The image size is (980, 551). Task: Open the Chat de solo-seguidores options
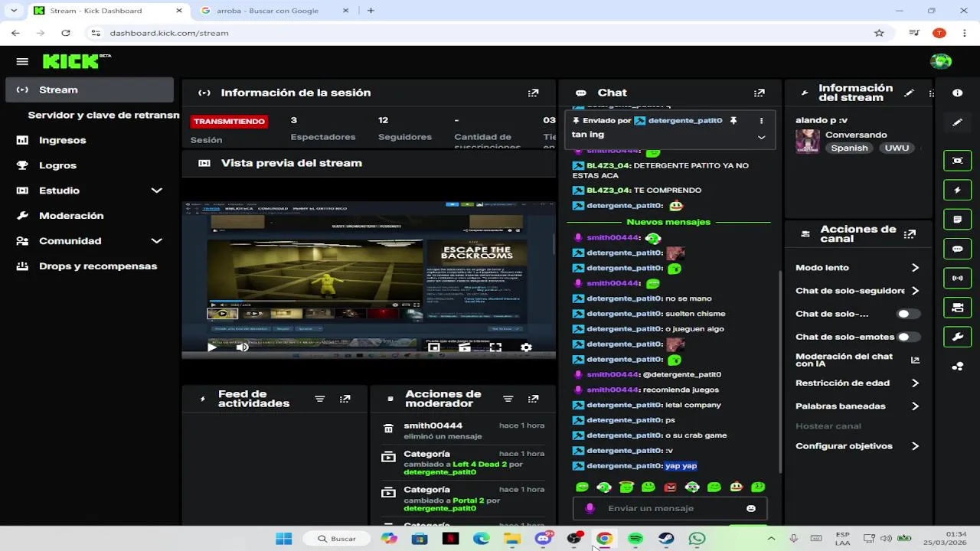coord(857,291)
